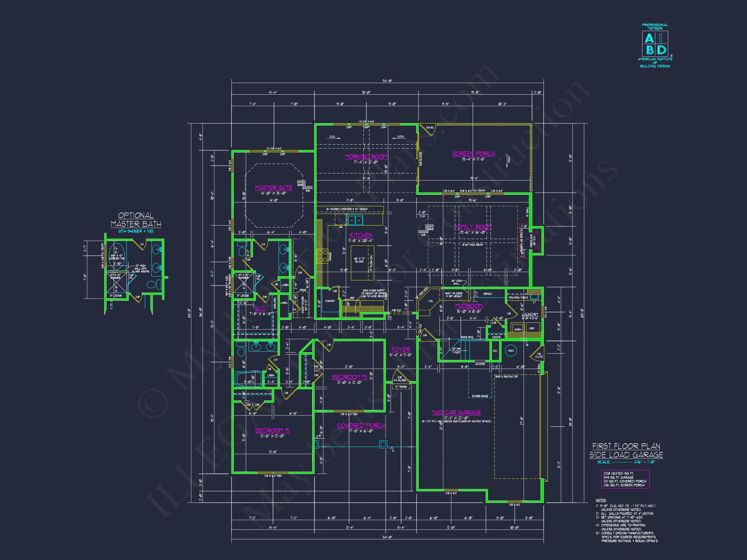This screenshot has height=560, width=747.
Task: Click the Notes heading
Action: 601,500
